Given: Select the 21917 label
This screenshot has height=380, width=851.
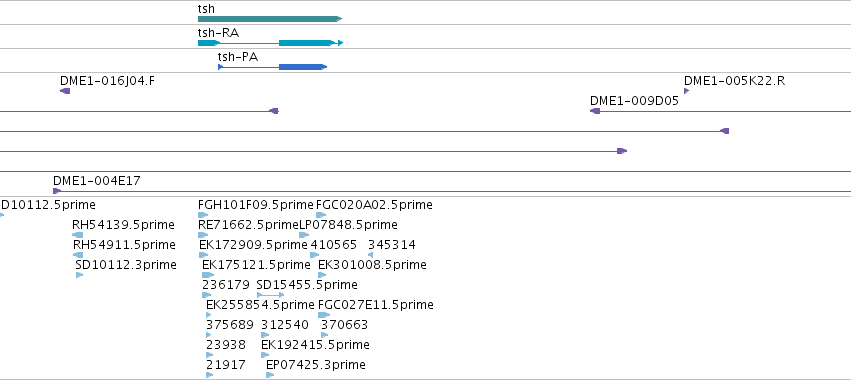Looking at the screenshot, I should coord(226,365).
